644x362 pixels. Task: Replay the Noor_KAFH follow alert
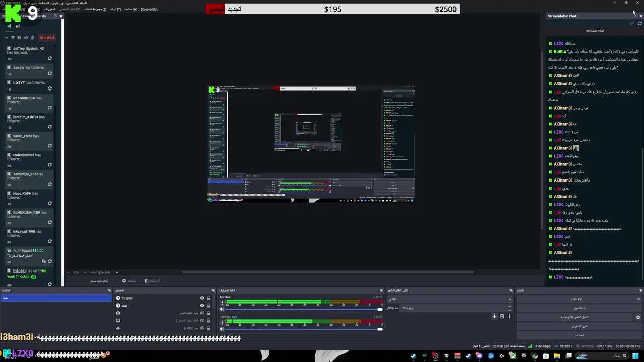click(x=50, y=203)
